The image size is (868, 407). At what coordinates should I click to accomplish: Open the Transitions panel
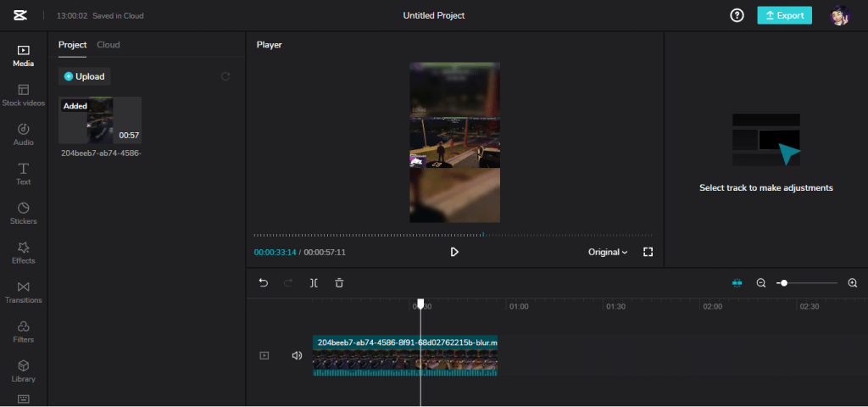point(23,291)
